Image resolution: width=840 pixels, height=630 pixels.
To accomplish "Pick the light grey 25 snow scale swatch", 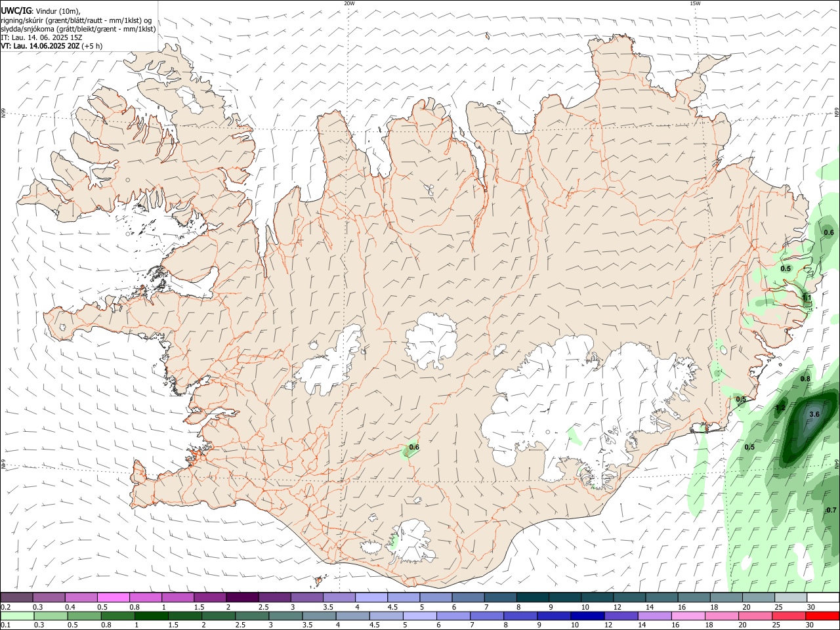I will coord(791,597).
